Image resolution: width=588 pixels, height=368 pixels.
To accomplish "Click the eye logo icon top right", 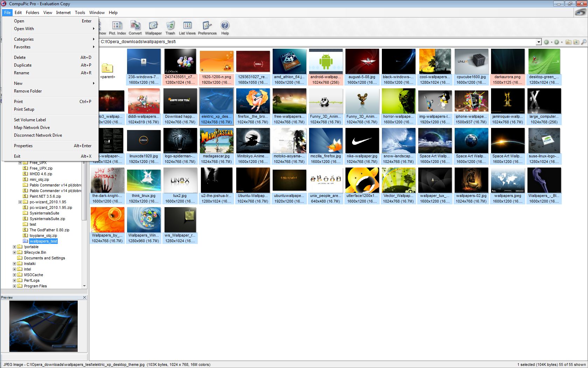I will click(580, 13).
